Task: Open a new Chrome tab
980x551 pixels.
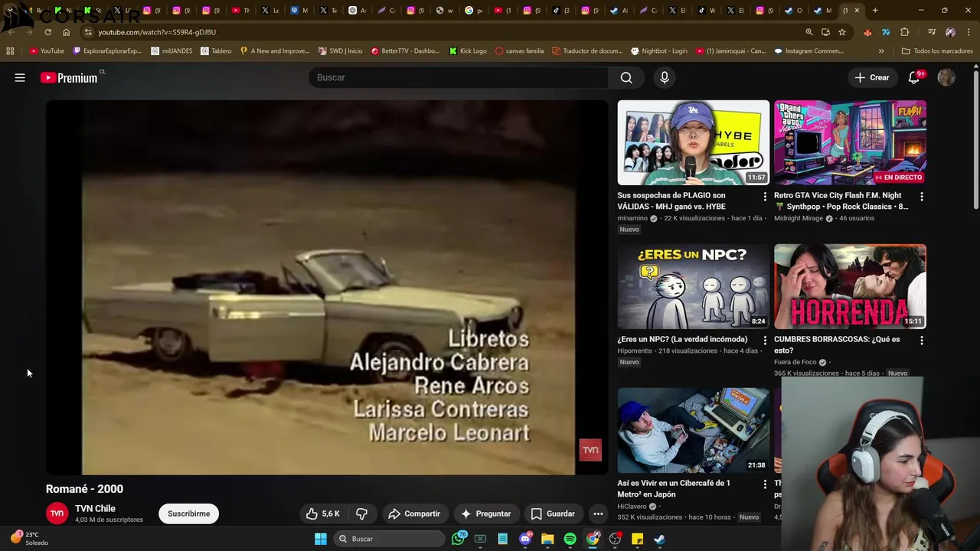Action: coord(875,11)
